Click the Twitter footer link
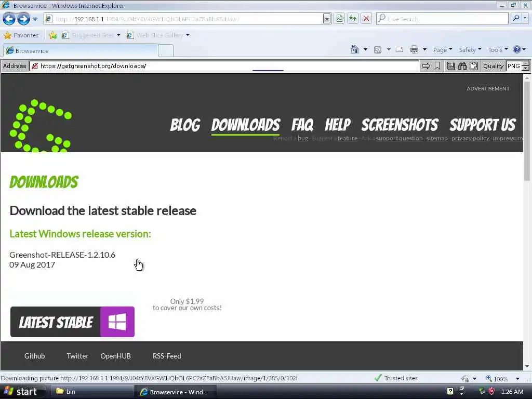 [x=77, y=356]
